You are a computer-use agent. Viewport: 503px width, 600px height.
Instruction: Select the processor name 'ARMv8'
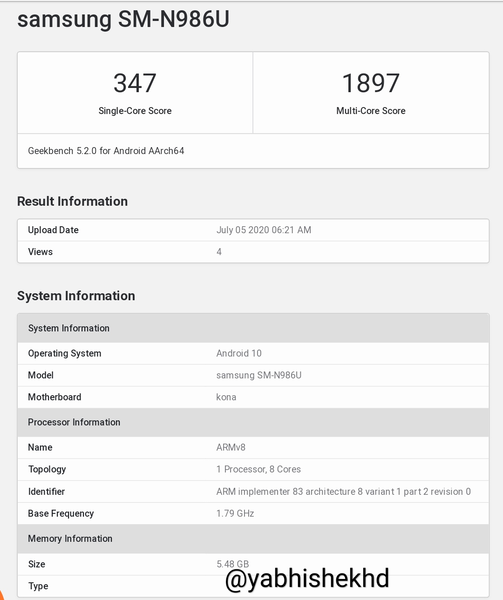(x=231, y=447)
